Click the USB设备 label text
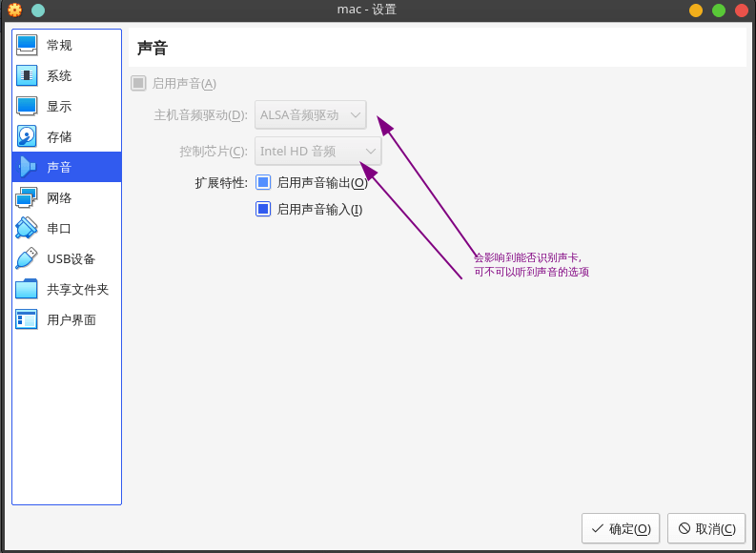 pos(72,259)
